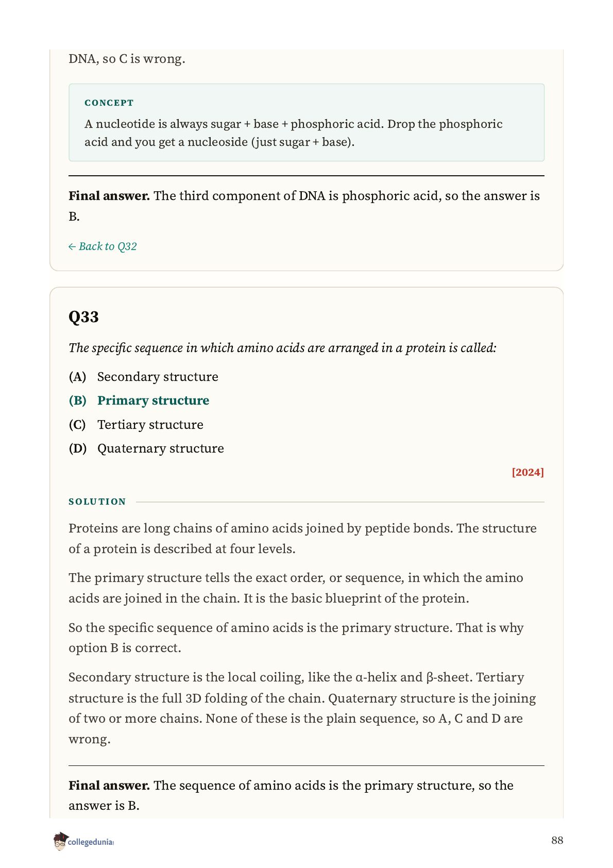Click the (D) option letter marker
Viewport: 613px width, 868px height.
[77, 448]
